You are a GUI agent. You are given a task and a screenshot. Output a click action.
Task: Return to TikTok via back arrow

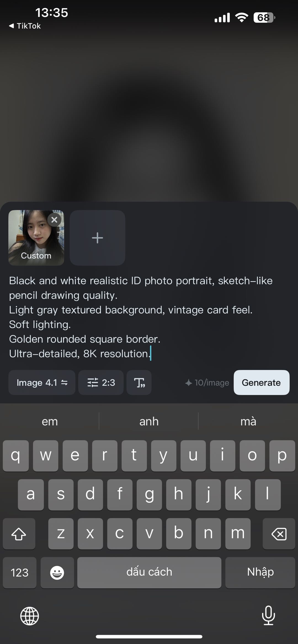point(25,26)
